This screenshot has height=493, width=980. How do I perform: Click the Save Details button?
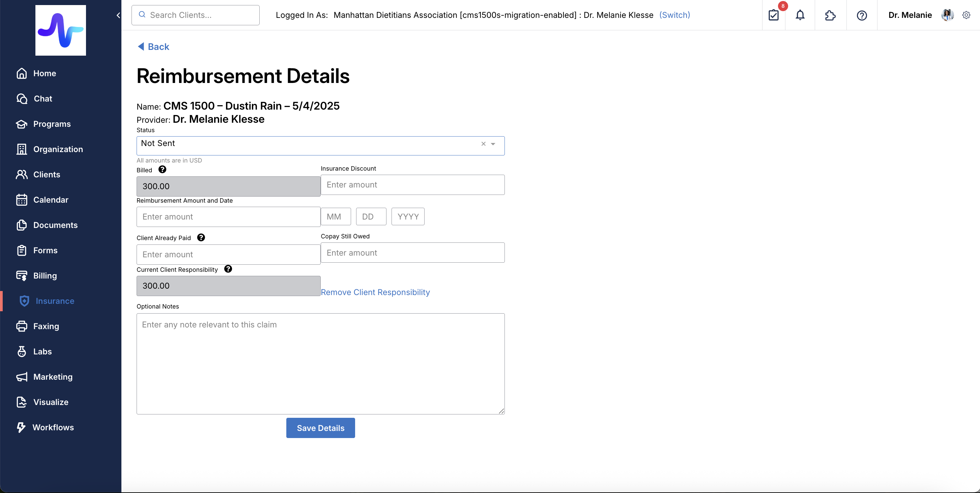point(320,428)
